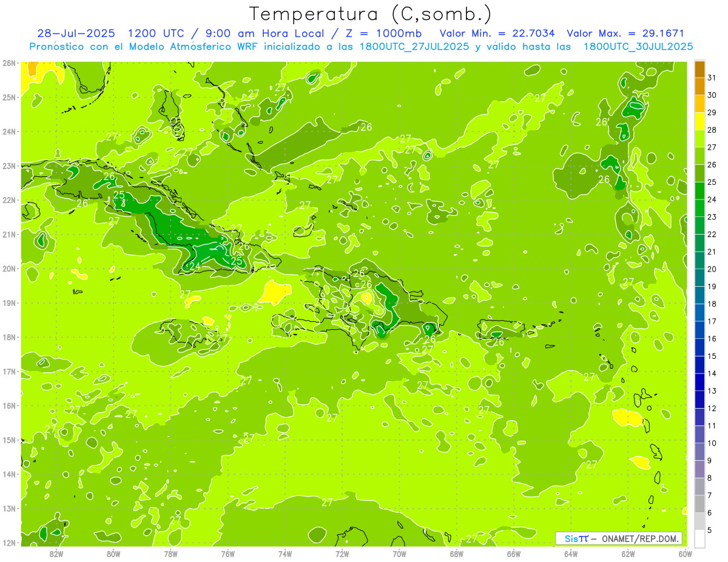The height and width of the screenshot is (562, 728).
Task: Click the colorbar label "31"
Action: [x=712, y=78]
